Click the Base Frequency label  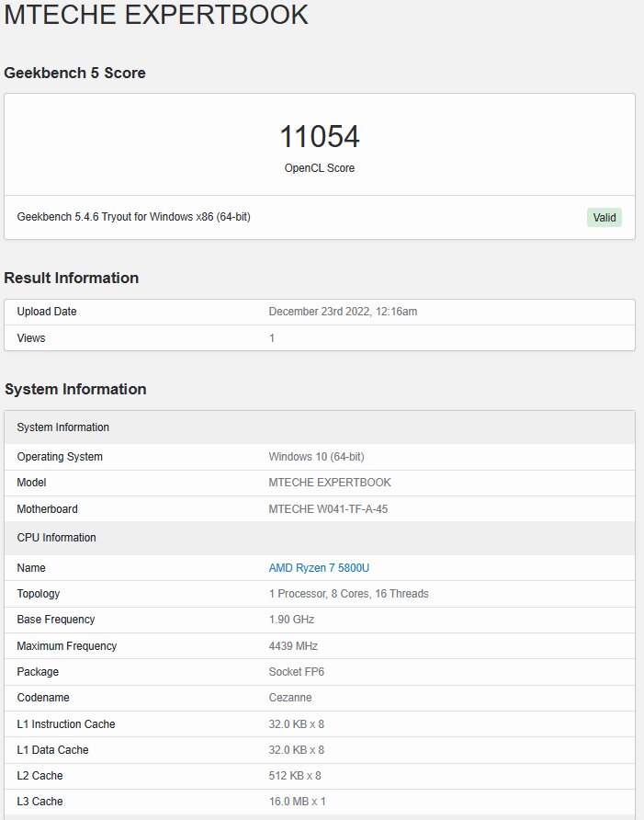pos(56,620)
